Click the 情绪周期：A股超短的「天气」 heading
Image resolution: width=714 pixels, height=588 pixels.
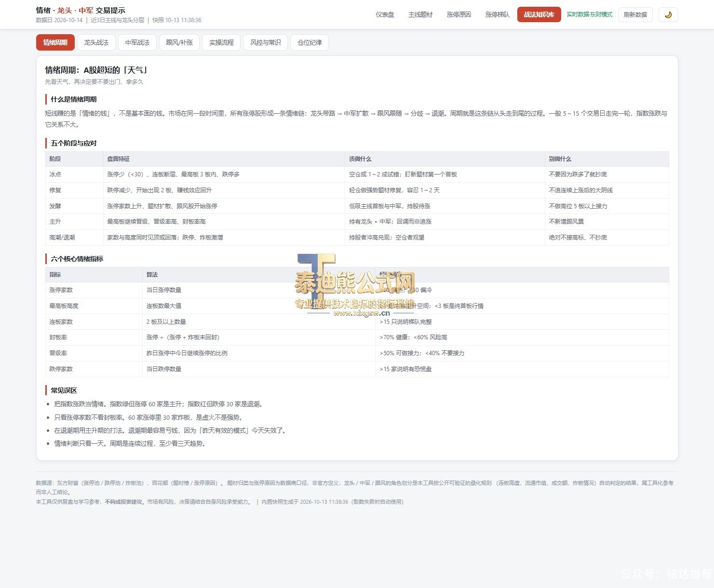point(96,70)
